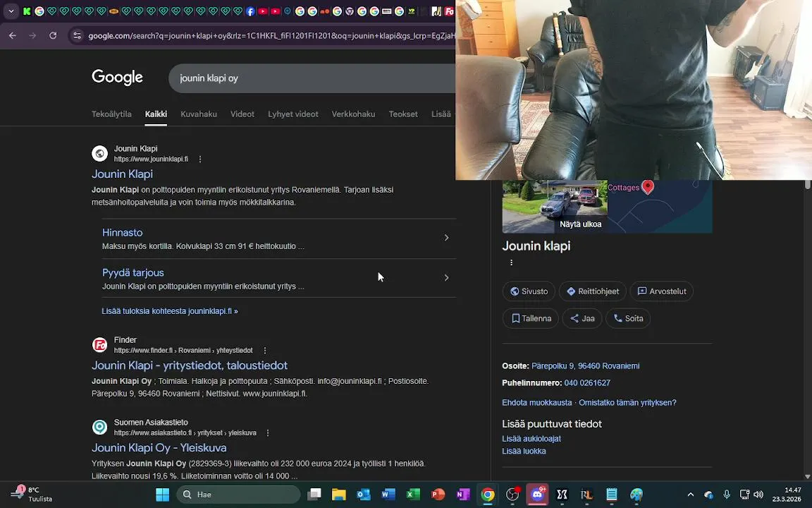This screenshot has height=508, width=812.
Task: Open File Explorer from the taskbar
Action: point(338,495)
